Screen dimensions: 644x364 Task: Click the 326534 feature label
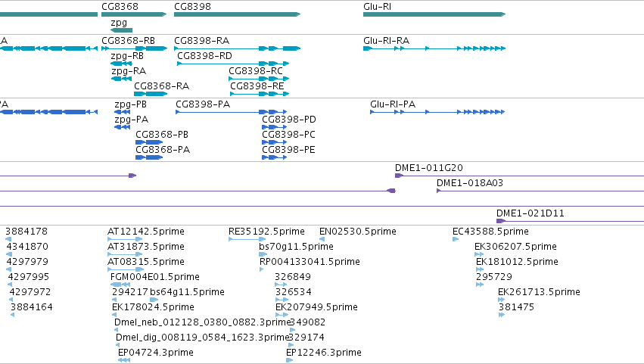pyautogui.click(x=294, y=293)
